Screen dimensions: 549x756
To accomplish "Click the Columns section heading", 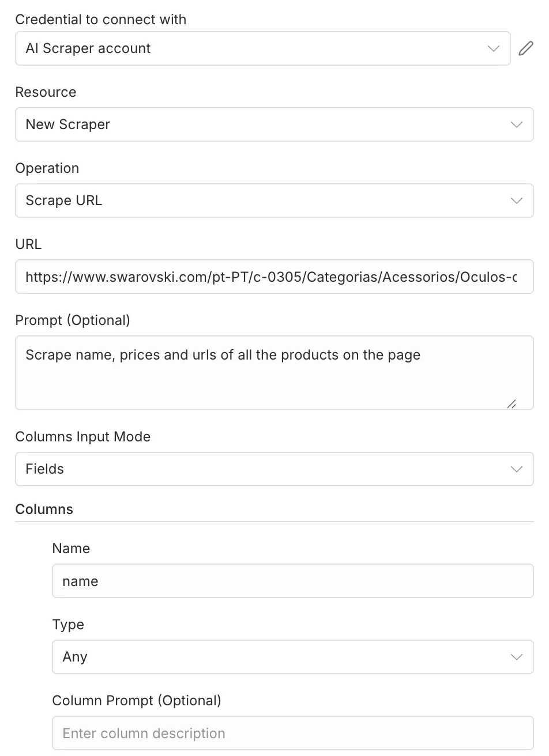I will pyautogui.click(x=44, y=509).
